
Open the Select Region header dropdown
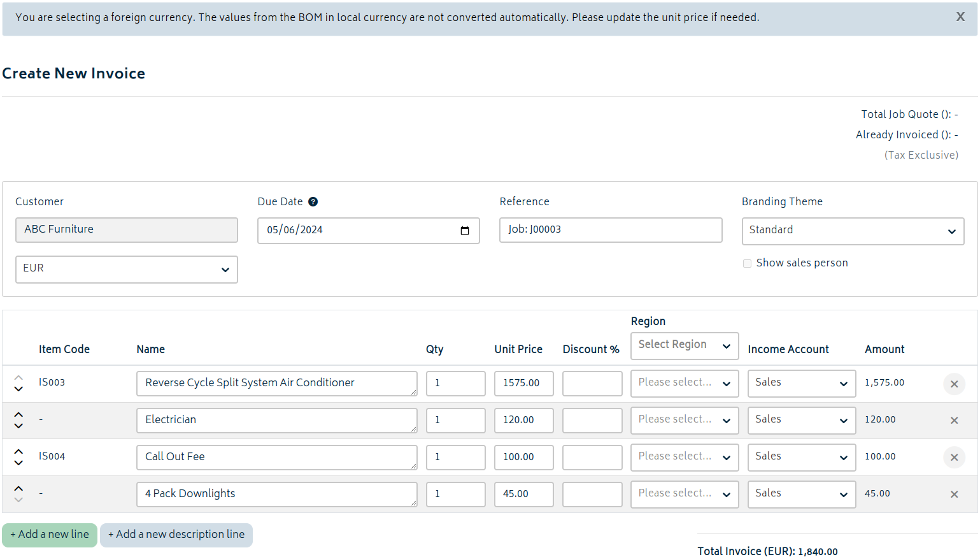(x=685, y=346)
